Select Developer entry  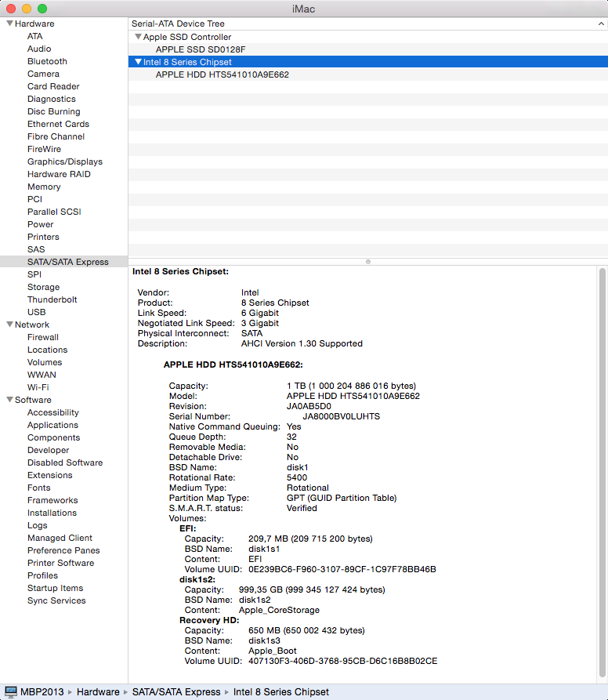tap(48, 450)
